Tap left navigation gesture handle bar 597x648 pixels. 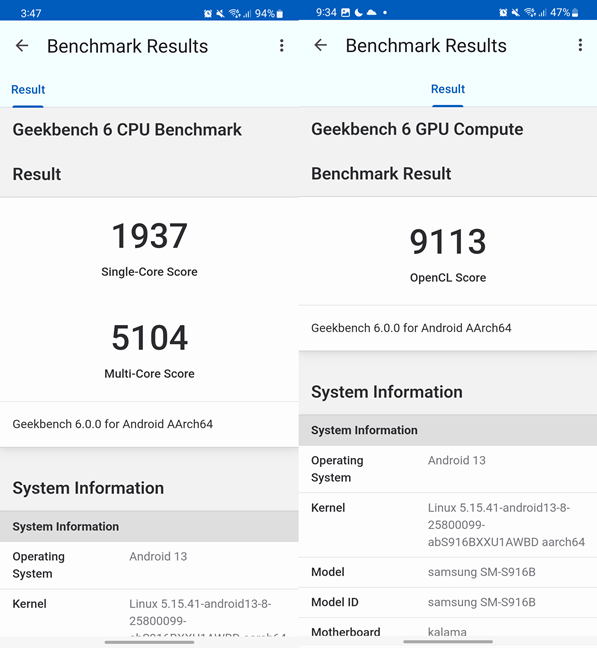[149, 642]
